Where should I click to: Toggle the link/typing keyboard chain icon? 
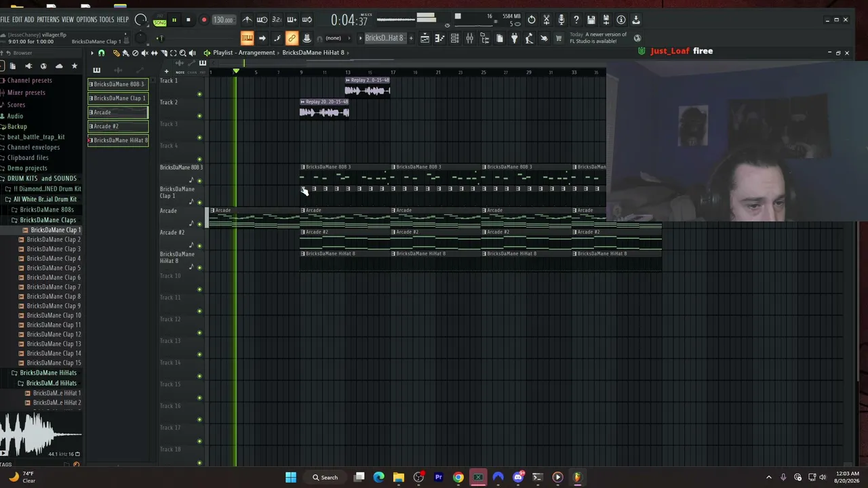point(292,38)
